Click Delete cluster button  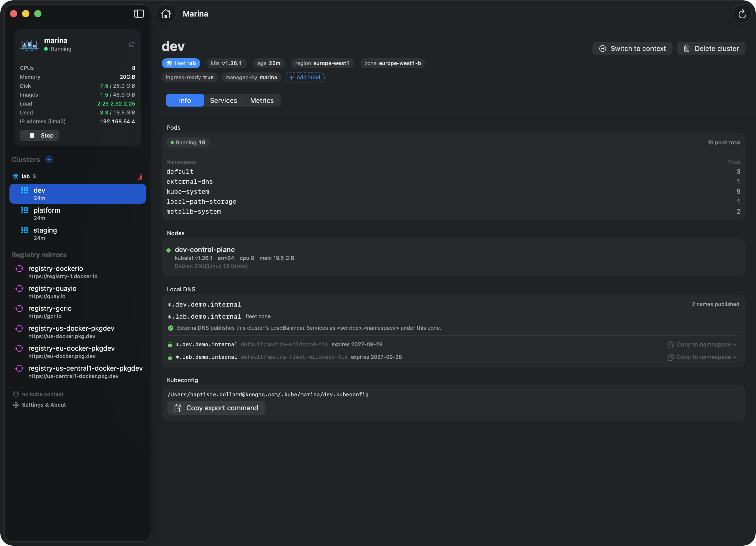point(711,48)
